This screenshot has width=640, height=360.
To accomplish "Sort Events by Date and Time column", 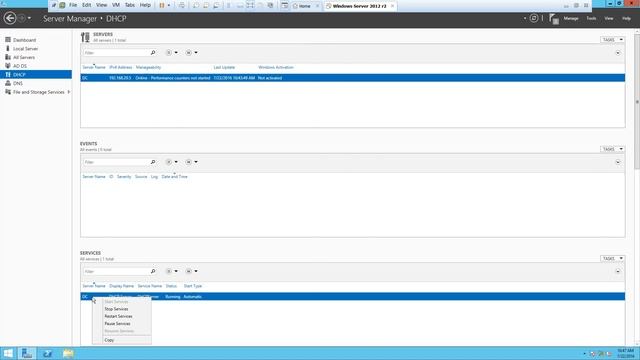I will point(175,177).
